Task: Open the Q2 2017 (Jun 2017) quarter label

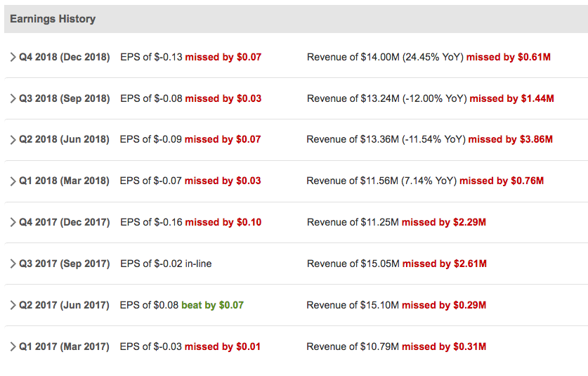Action: pos(64,305)
